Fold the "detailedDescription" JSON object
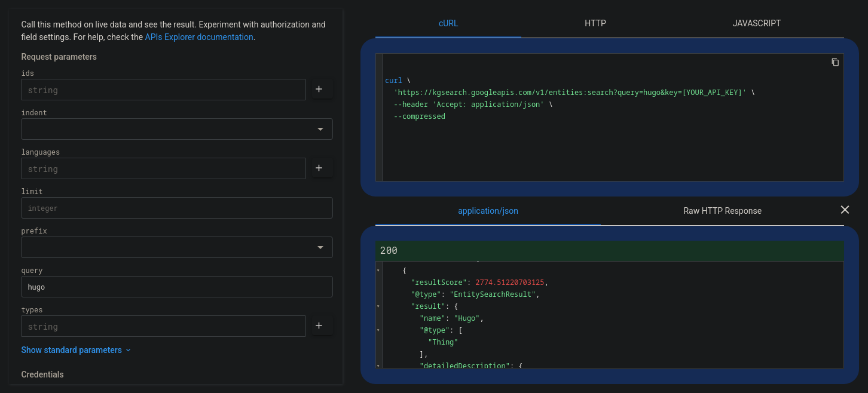 pyautogui.click(x=378, y=365)
